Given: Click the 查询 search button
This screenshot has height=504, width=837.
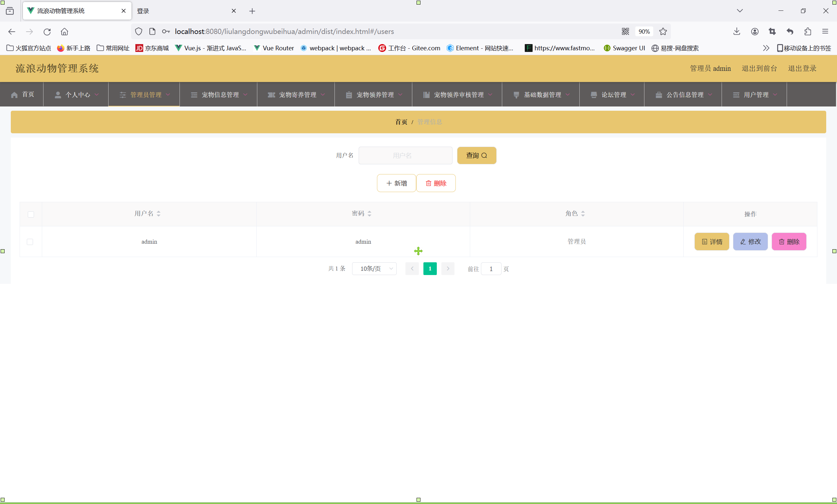Looking at the screenshot, I should tap(476, 155).
